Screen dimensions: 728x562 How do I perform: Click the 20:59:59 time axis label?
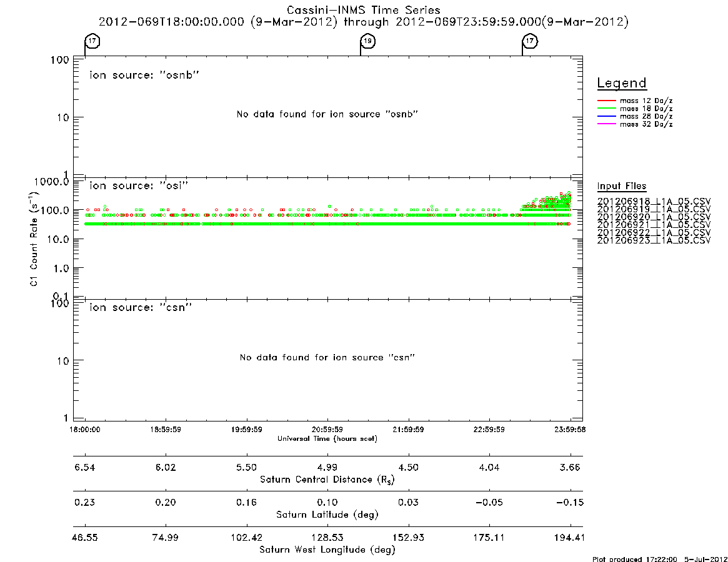click(327, 430)
